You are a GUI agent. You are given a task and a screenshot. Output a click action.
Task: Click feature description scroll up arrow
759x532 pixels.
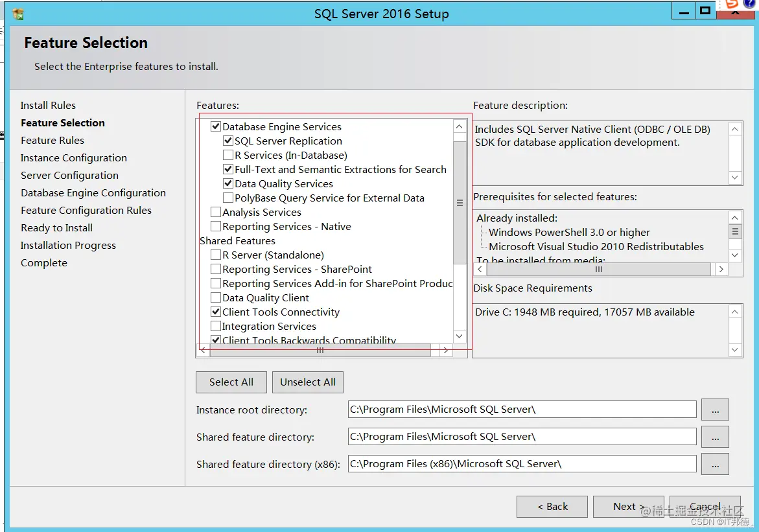tap(735, 129)
